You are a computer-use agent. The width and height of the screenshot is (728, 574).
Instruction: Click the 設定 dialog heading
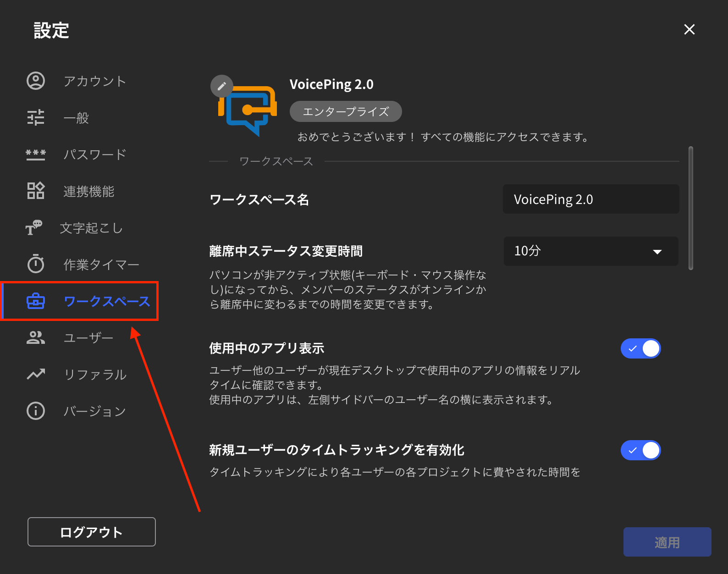point(51,31)
